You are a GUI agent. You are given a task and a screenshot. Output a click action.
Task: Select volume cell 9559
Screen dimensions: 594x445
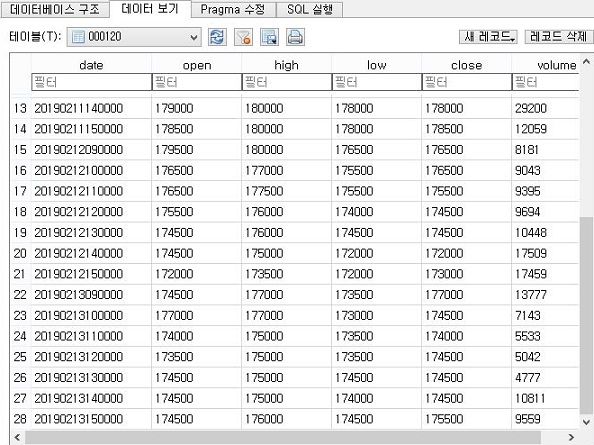pos(546,419)
